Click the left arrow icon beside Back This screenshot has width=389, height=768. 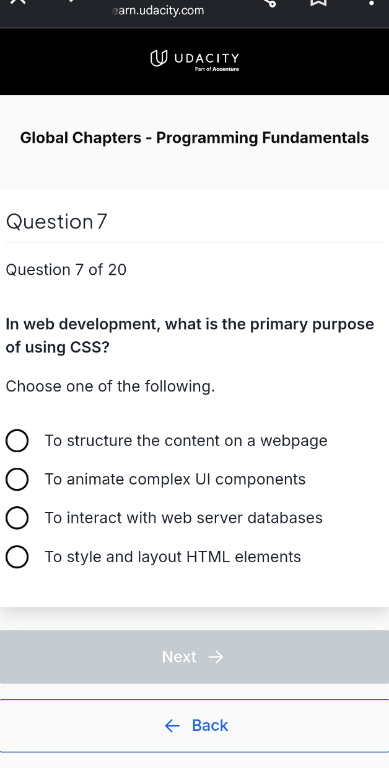[x=172, y=726]
